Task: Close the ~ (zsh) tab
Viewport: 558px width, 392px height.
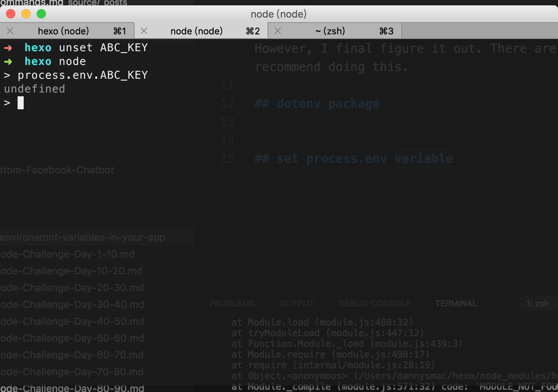Action: [278, 31]
